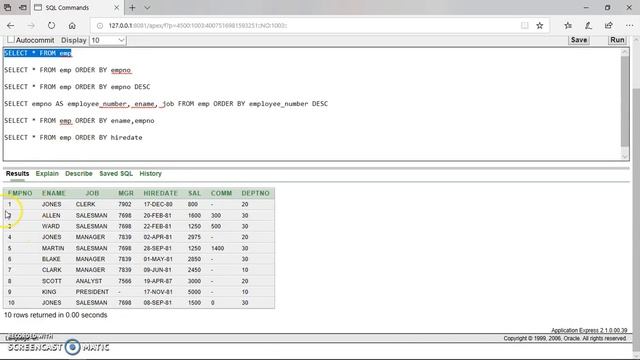This screenshot has width=640, height=360.
Task: Close the SQL Commands tab
Action: coord(116,8)
